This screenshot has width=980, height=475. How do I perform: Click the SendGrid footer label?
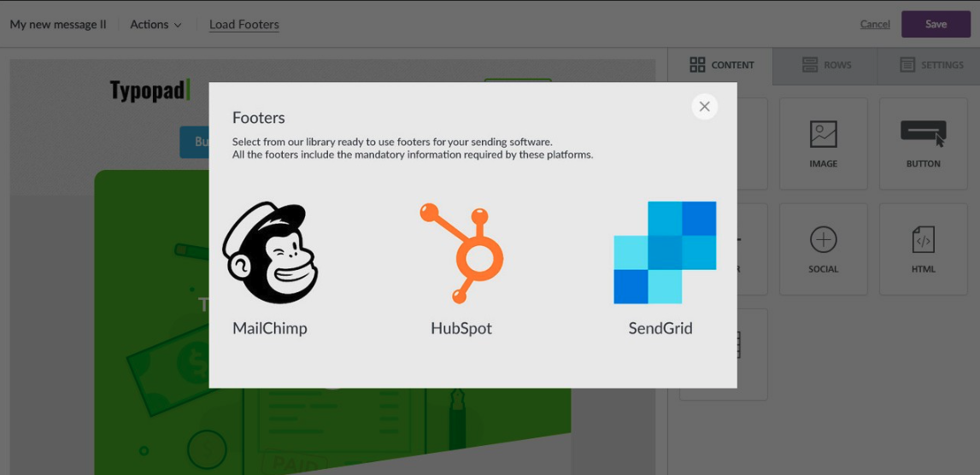point(660,328)
